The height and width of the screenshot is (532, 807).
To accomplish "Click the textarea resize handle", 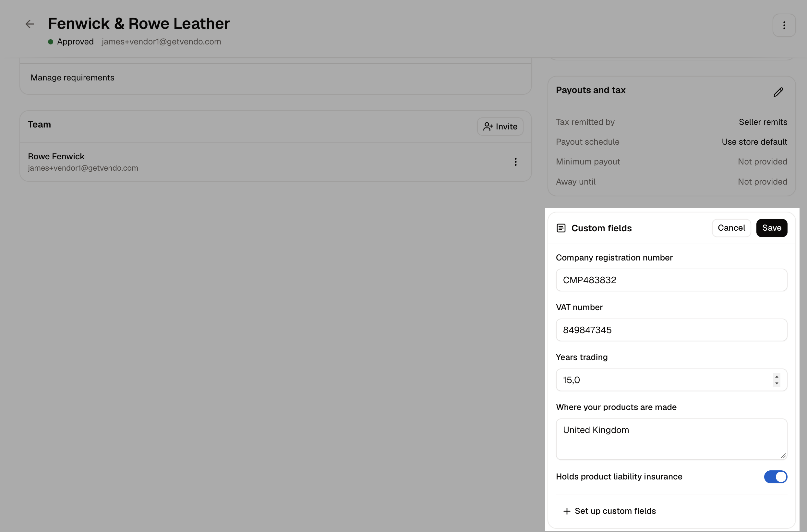I will 783,456.
